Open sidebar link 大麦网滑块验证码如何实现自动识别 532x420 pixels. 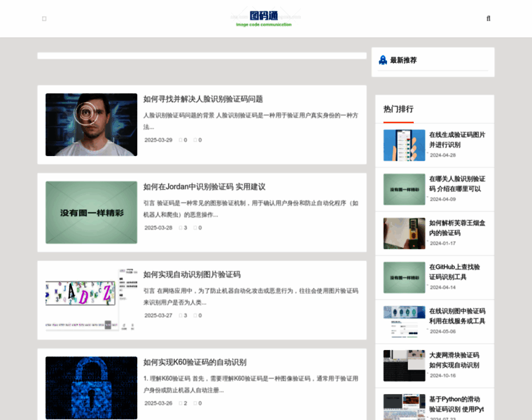click(454, 360)
